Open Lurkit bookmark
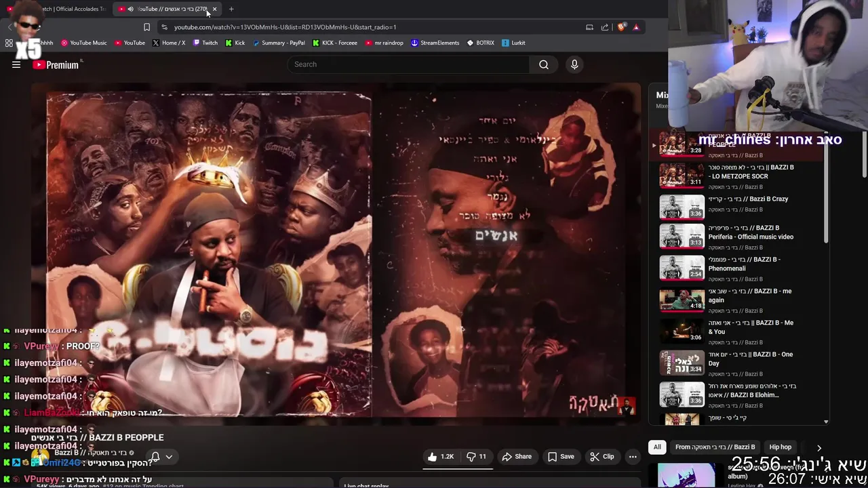Image resolution: width=868 pixels, height=488 pixels. point(513,43)
